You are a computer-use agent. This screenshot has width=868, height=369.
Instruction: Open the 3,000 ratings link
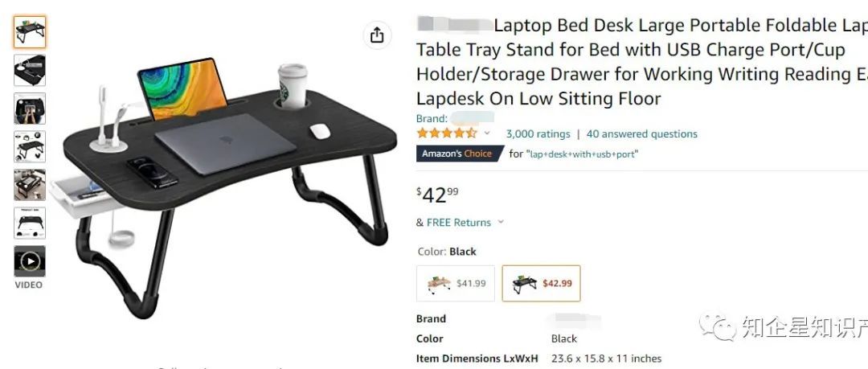[x=538, y=134]
